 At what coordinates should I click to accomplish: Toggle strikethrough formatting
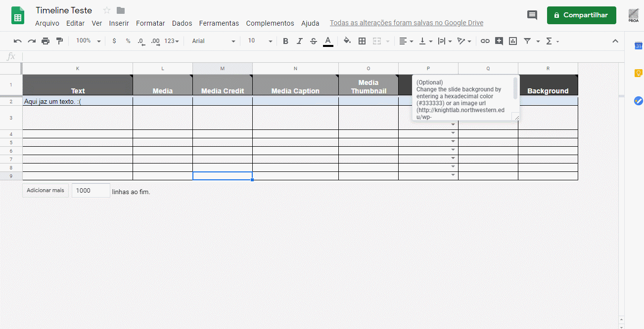point(313,41)
